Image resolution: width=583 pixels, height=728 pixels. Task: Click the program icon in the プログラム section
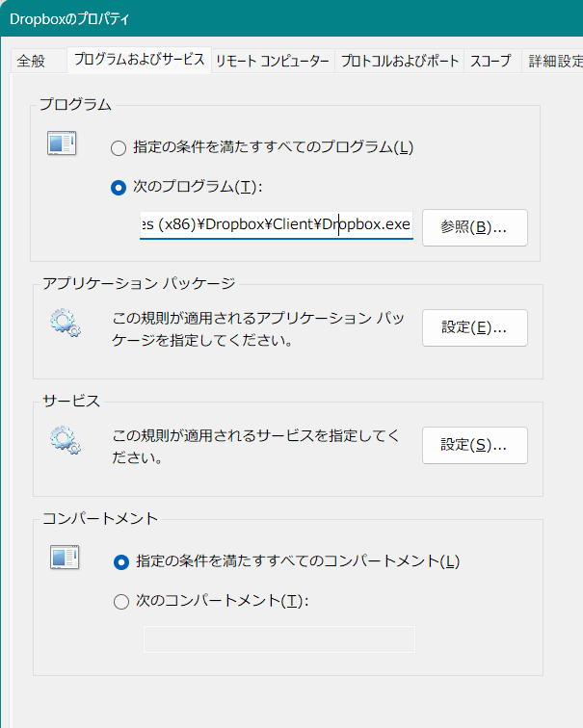[x=63, y=144]
